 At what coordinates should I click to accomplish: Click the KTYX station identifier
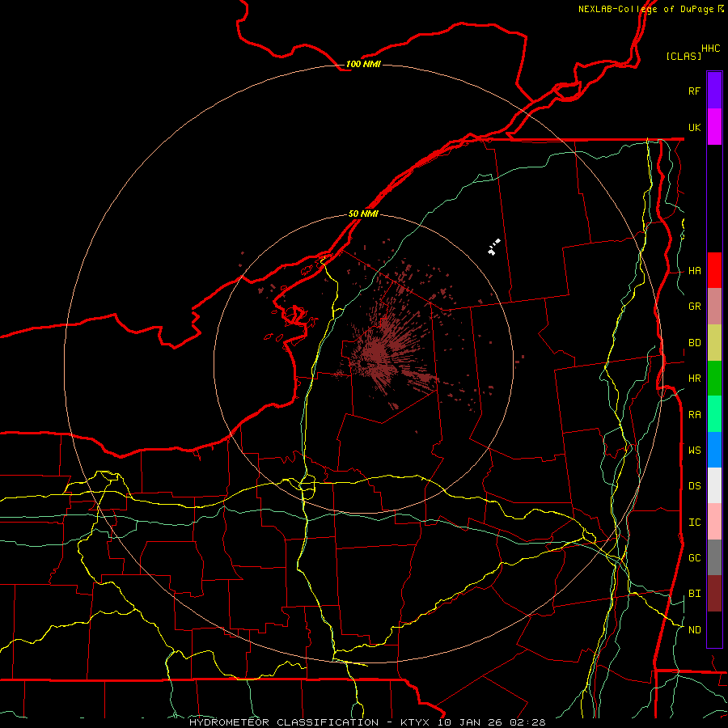[416, 722]
